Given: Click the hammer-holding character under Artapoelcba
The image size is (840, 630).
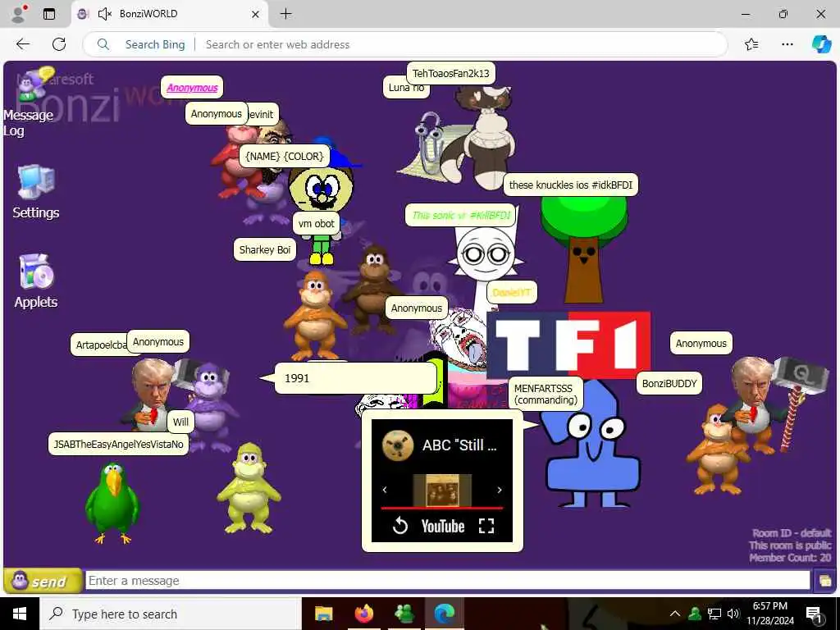Looking at the screenshot, I should click(x=153, y=394).
